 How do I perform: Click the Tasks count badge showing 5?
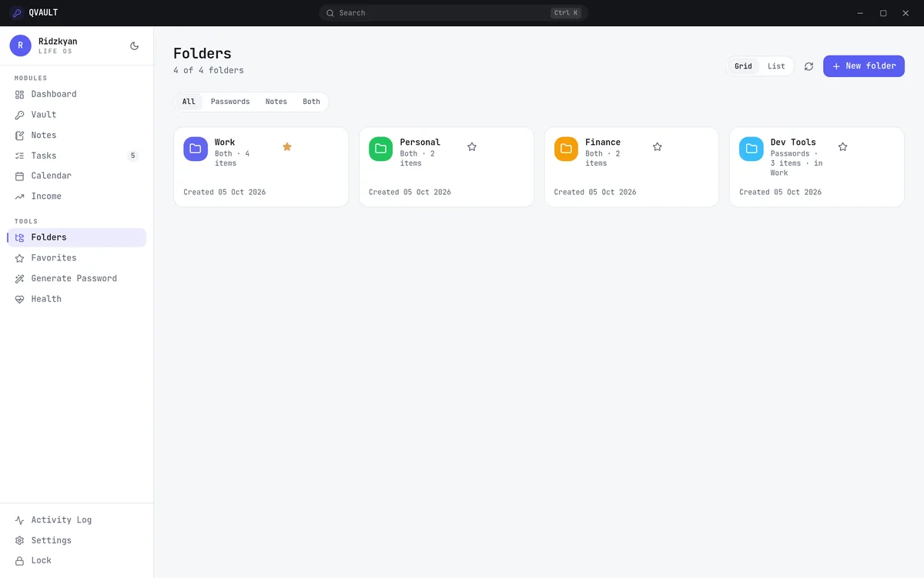132,156
